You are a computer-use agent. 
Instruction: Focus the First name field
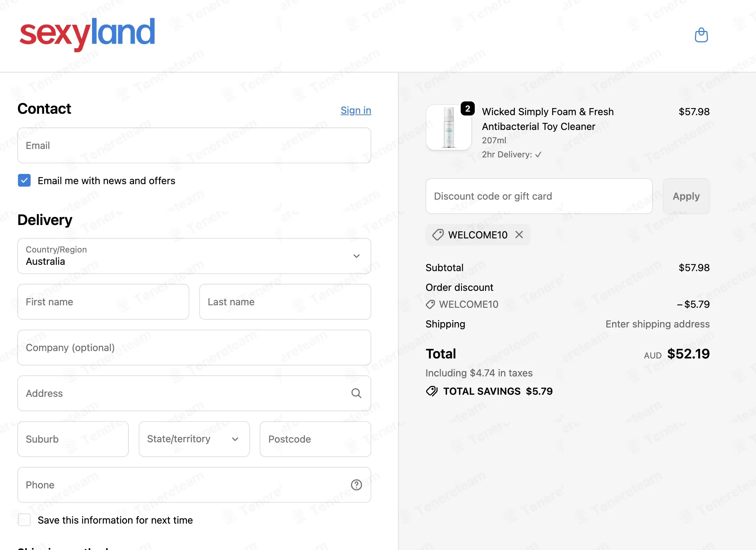click(103, 302)
